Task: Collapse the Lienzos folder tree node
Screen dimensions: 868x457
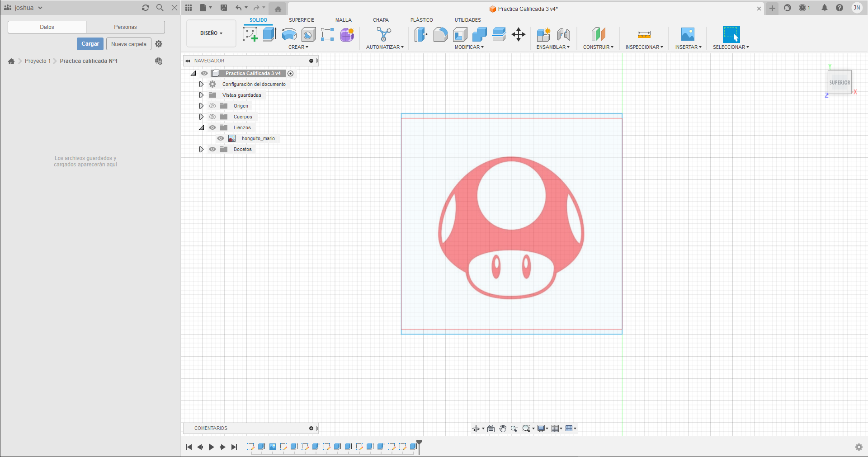Action: (x=201, y=127)
